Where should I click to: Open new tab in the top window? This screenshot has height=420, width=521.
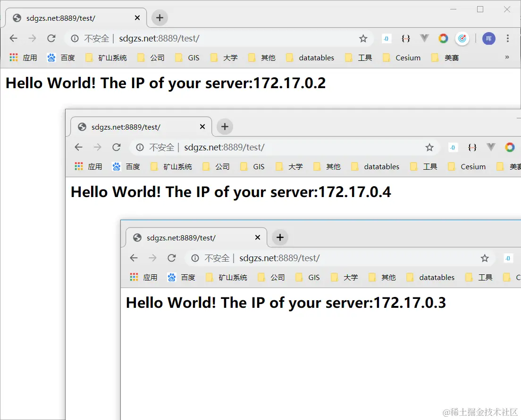pos(160,17)
